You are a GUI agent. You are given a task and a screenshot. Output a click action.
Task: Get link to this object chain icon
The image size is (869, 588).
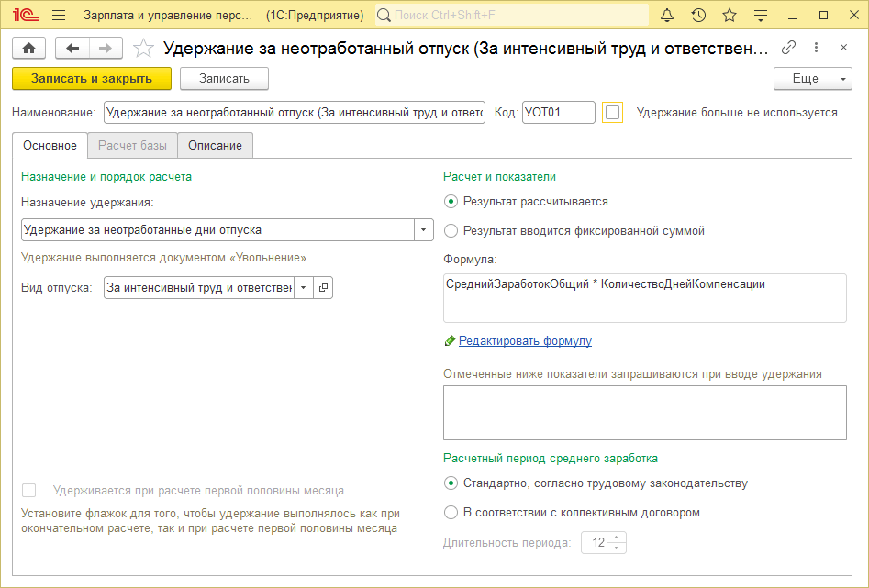coord(788,48)
